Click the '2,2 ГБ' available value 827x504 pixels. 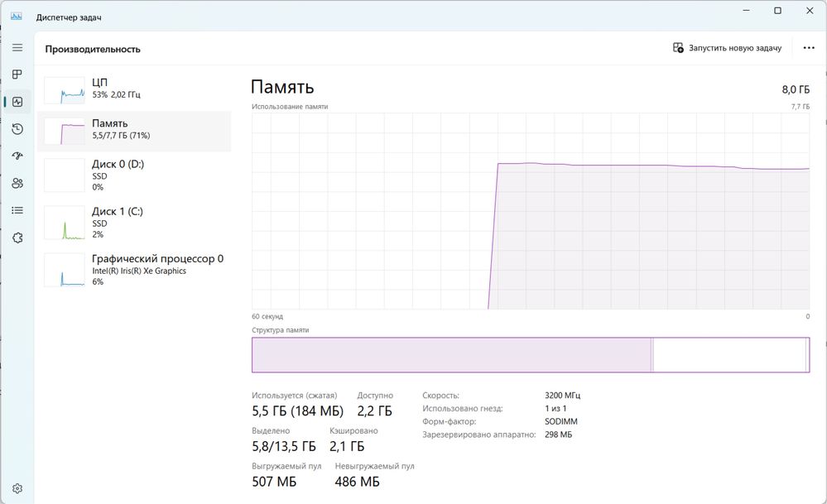pyautogui.click(x=374, y=411)
